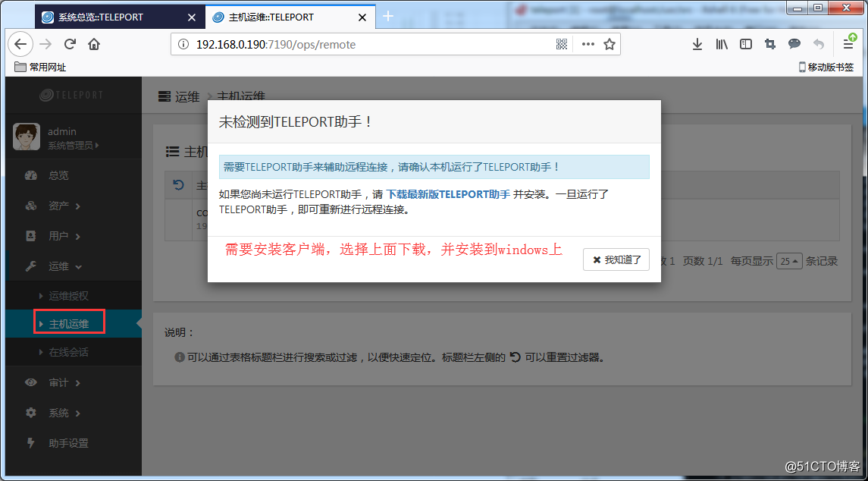Image resolution: width=868 pixels, height=481 pixels.
Task: Click the admin user avatar
Action: (x=27, y=137)
